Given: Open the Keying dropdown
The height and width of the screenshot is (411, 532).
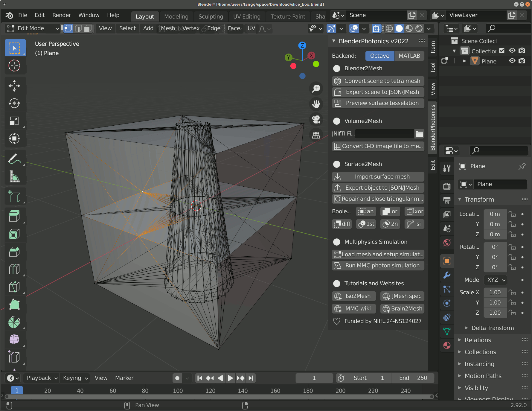Looking at the screenshot, I should coord(75,378).
